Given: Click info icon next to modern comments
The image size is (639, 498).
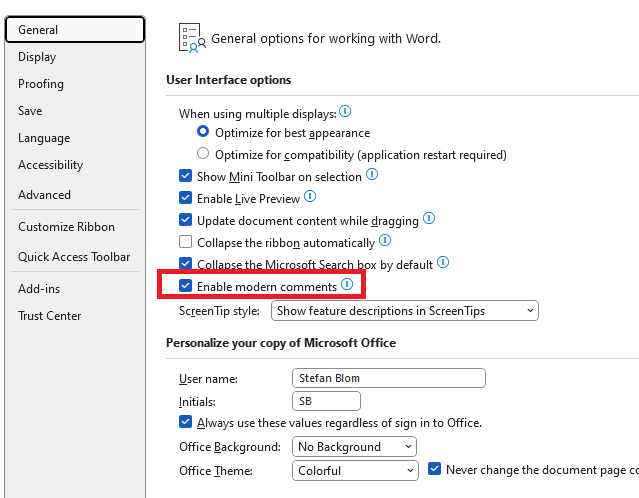Looking at the screenshot, I should pos(347,285).
